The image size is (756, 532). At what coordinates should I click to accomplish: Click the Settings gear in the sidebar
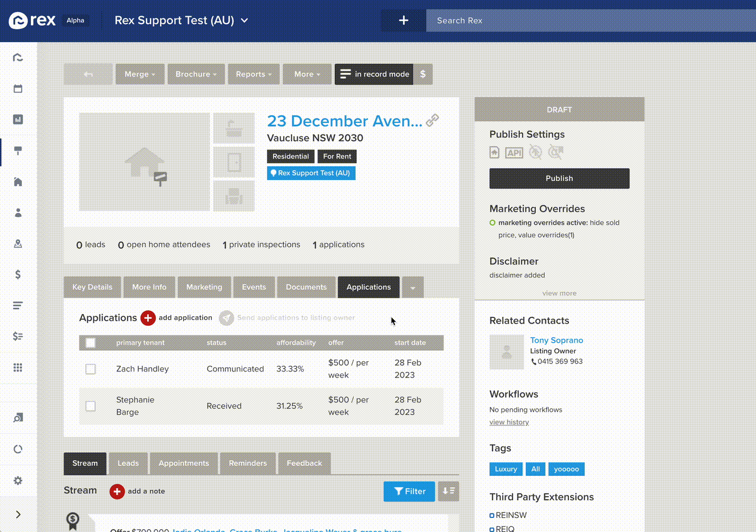[x=17, y=480]
